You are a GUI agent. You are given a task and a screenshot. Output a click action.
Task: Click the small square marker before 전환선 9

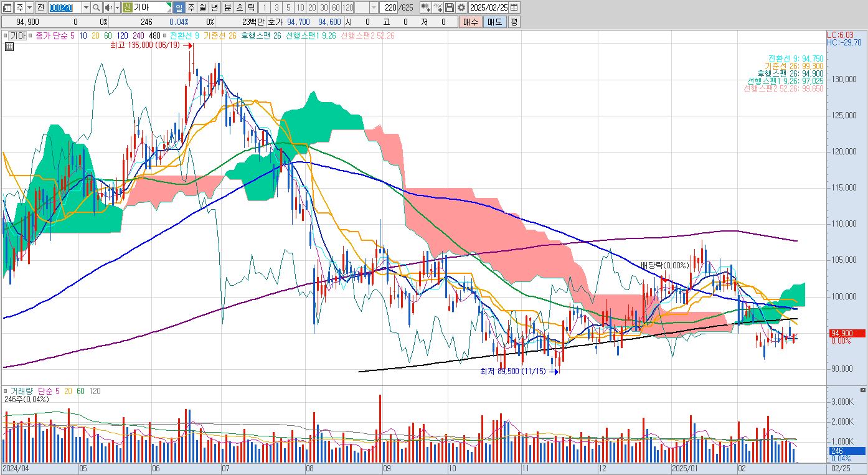[x=166, y=36]
